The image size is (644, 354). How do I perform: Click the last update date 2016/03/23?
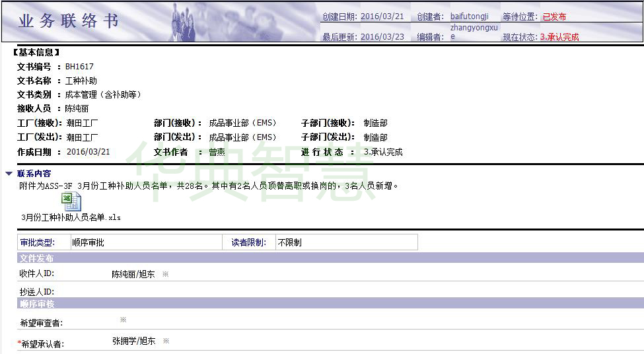point(382,36)
